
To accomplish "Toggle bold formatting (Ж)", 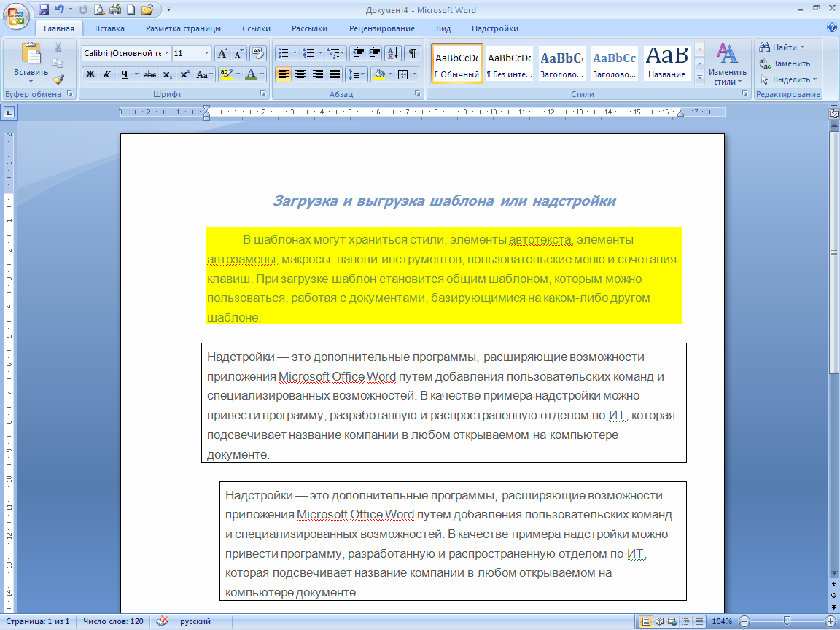I will coord(90,74).
